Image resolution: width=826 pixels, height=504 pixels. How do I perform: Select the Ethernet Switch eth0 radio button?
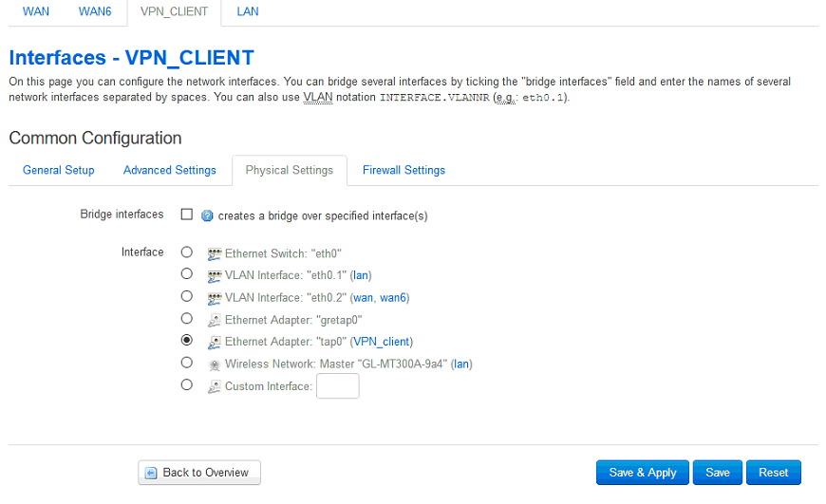tap(186, 252)
